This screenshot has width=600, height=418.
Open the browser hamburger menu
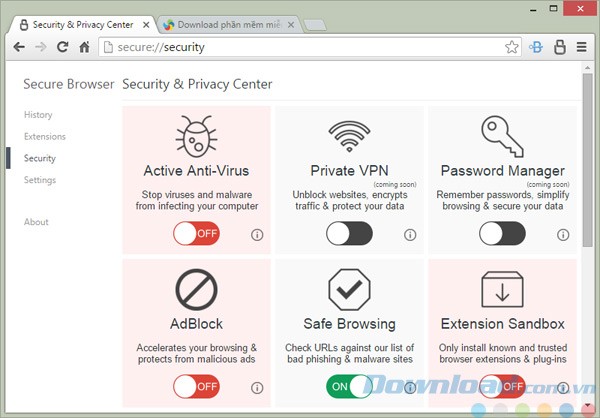pos(582,46)
